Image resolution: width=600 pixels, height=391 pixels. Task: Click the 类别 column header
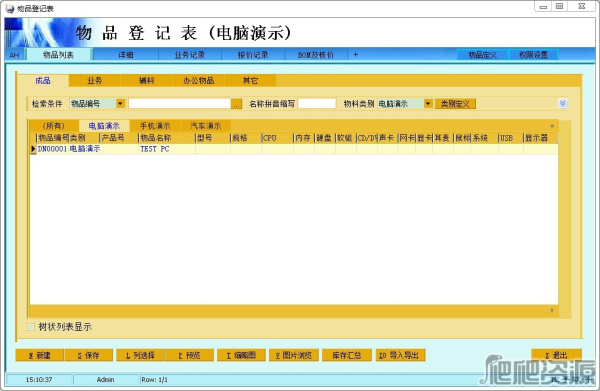click(x=84, y=138)
